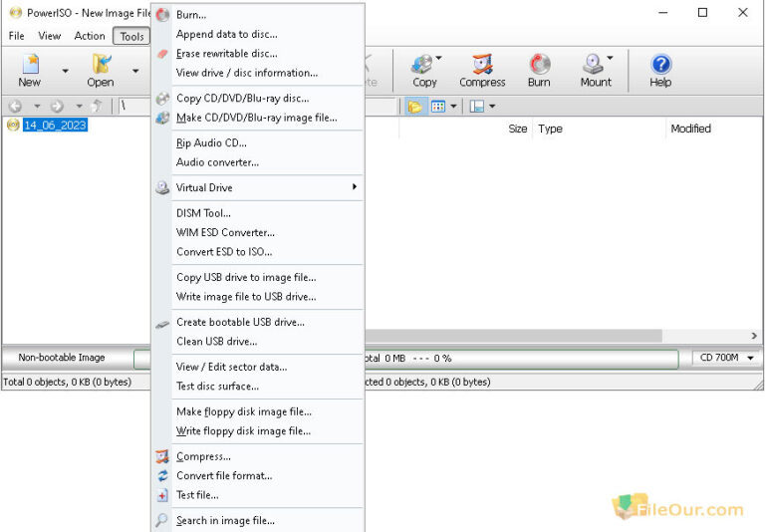Open the CD 700M media size dropdown
Screen dimensions: 765x532
pos(727,358)
